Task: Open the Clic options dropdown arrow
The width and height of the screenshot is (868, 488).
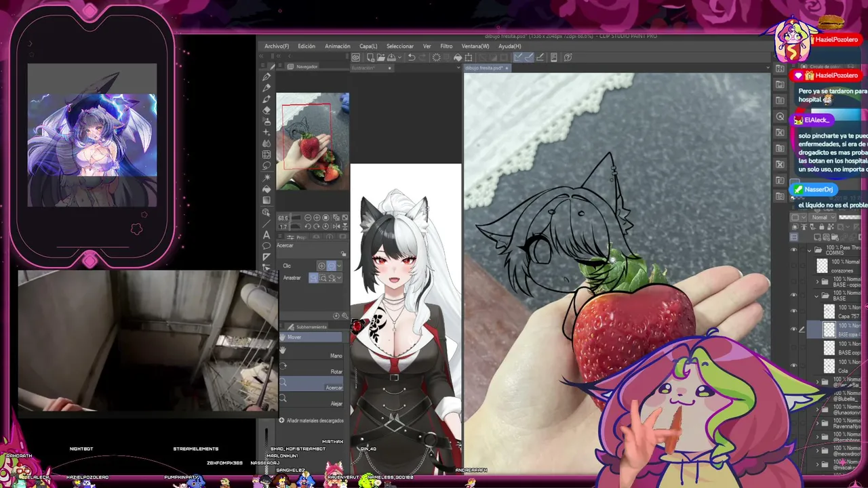Action: point(339,266)
